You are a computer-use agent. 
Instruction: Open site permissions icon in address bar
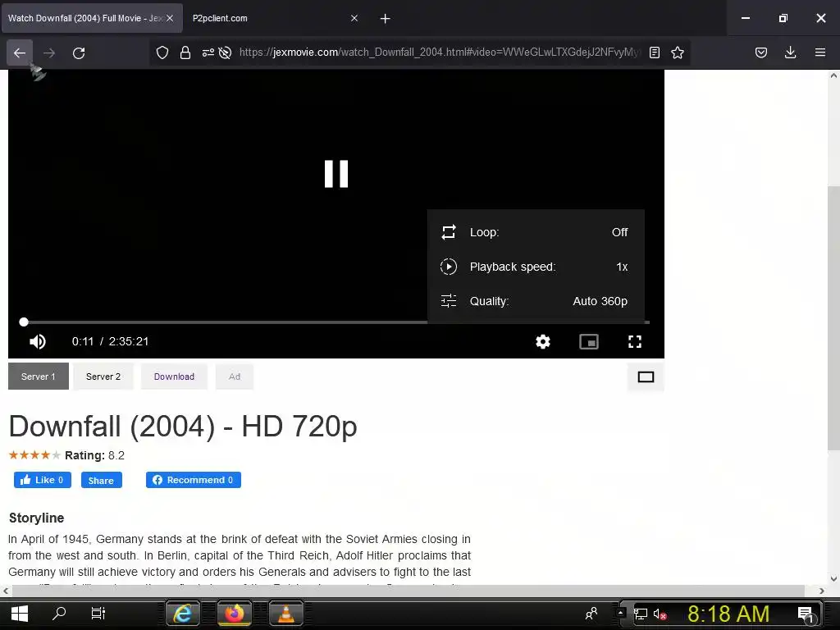pyautogui.click(x=208, y=52)
